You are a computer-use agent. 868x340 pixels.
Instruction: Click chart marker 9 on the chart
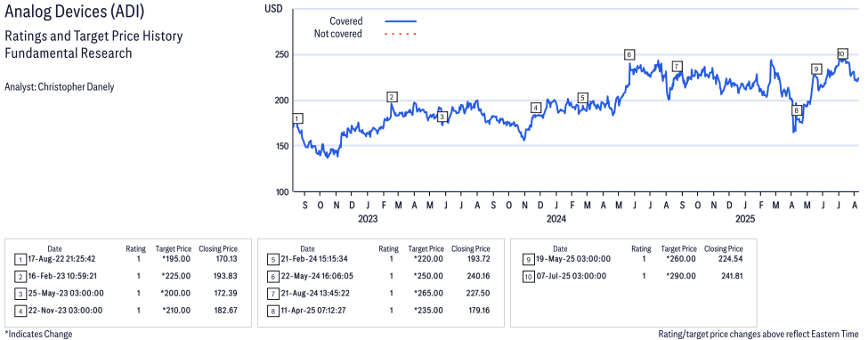click(816, 69)
